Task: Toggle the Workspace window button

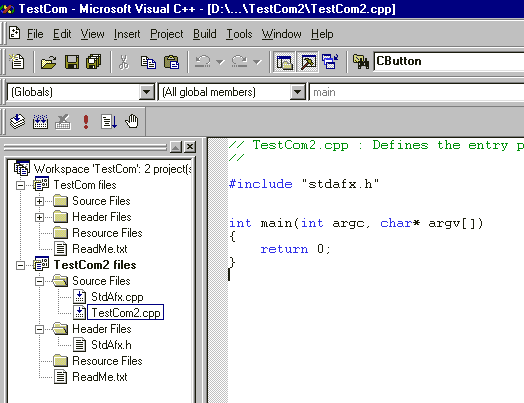Action: [284, 62]
